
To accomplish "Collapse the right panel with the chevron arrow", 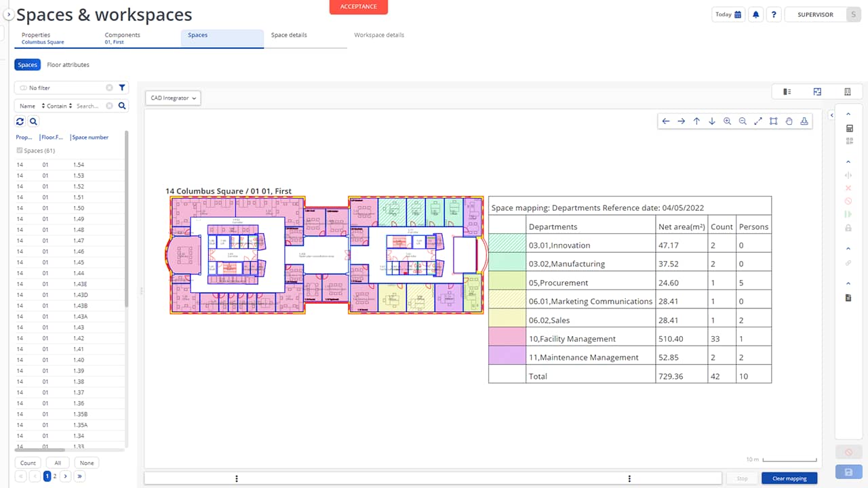I will [832, 114].
